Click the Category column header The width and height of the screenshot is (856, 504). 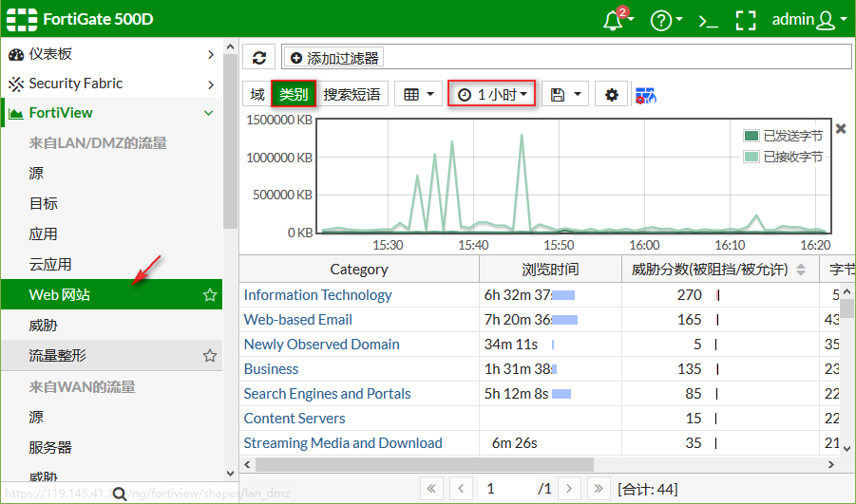click(359, 269)
